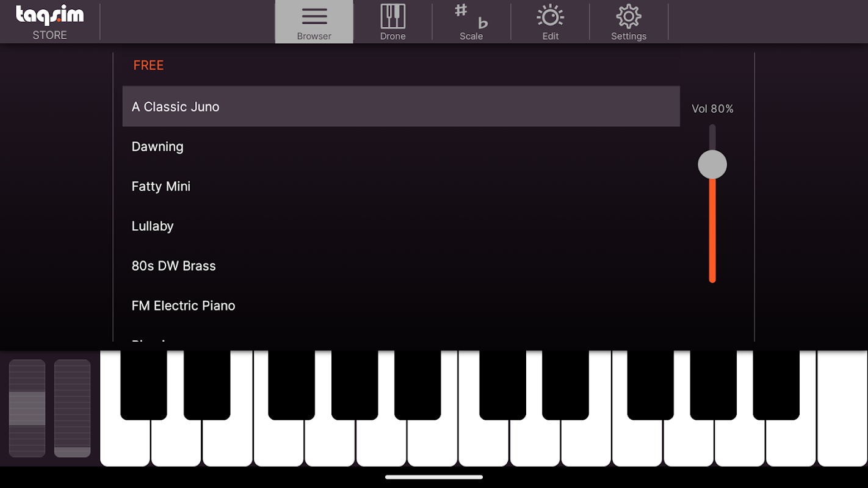Pick the Lullaby preset
The height and width of the screenshot is (488, 868).
(401, 226)
